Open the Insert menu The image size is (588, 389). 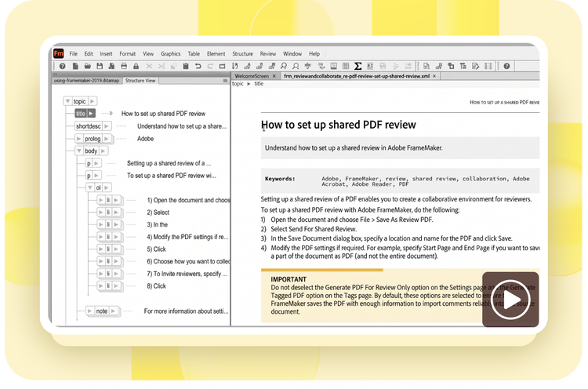click(106, 53)
